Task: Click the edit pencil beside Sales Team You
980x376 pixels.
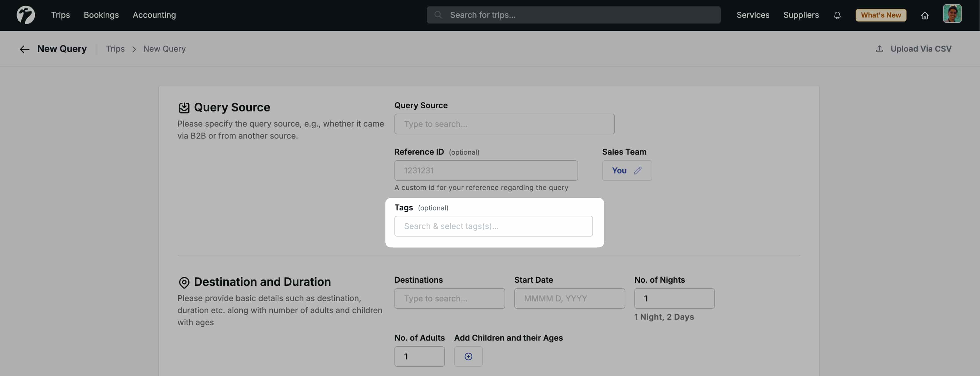Action: (x=637, y=170)
